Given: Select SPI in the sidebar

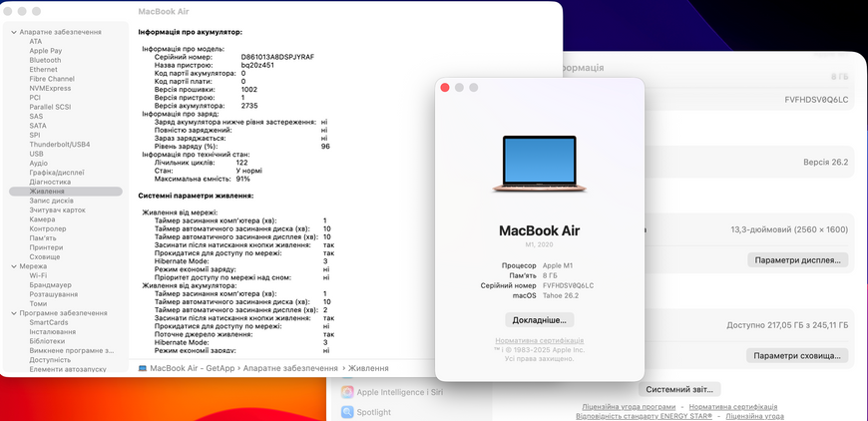Looking at the screenshot, I should (34, 135).
